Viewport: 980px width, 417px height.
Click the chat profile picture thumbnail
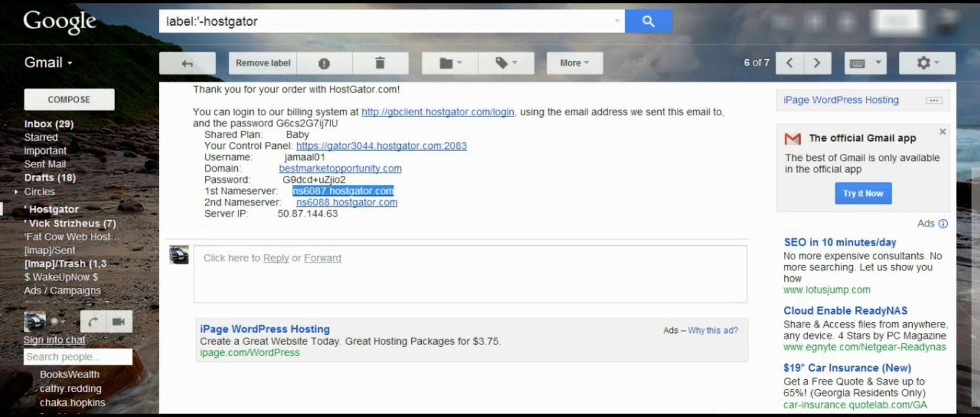click(x=35, y=321)
